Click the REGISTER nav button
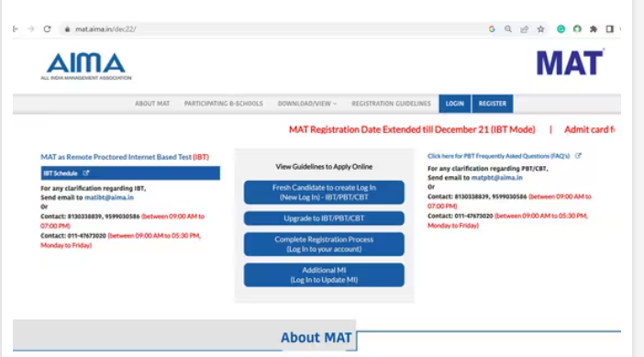This screenshot has width=644, height=357. pos(493,104)
